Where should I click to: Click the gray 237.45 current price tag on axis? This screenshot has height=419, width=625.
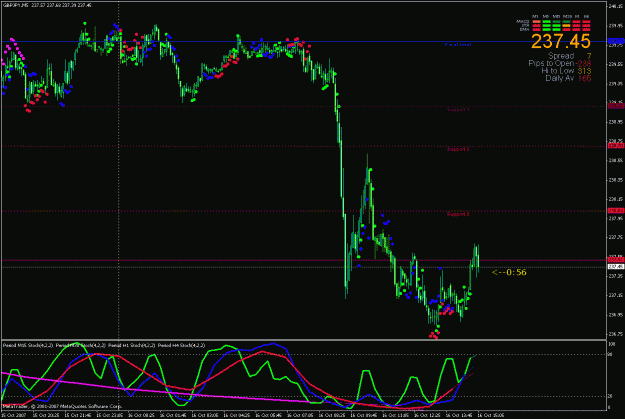[x=616, y=266]
